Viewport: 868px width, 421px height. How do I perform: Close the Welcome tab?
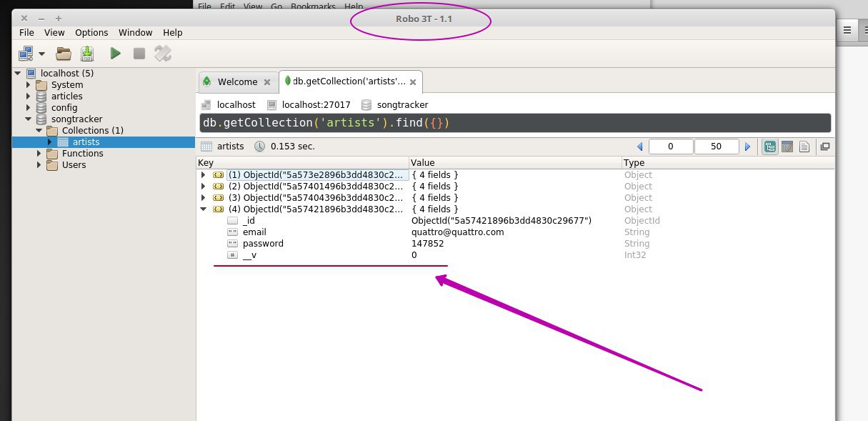pos(267,82)
